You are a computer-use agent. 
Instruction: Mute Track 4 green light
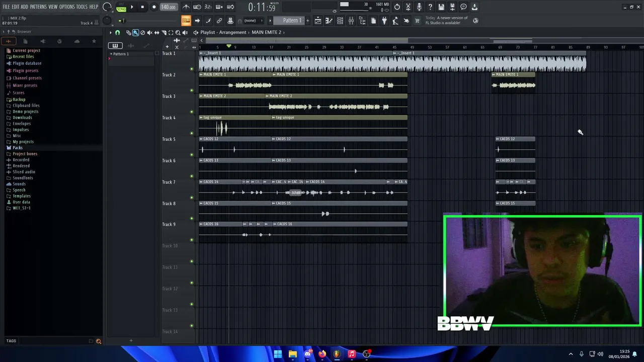click(x=192, y=133)
